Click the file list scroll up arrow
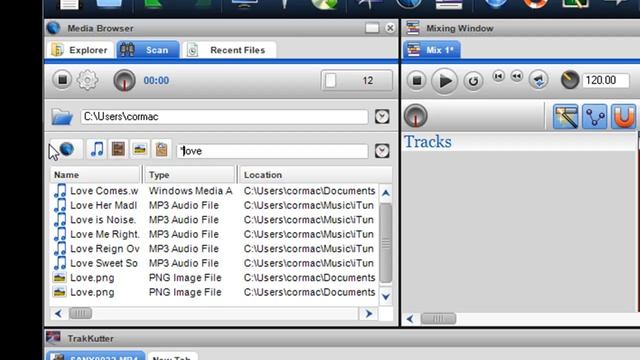 (x=386, y=193)
